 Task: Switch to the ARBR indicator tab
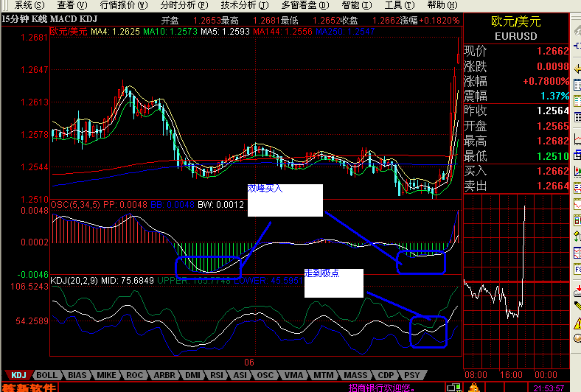click(164, 375)
